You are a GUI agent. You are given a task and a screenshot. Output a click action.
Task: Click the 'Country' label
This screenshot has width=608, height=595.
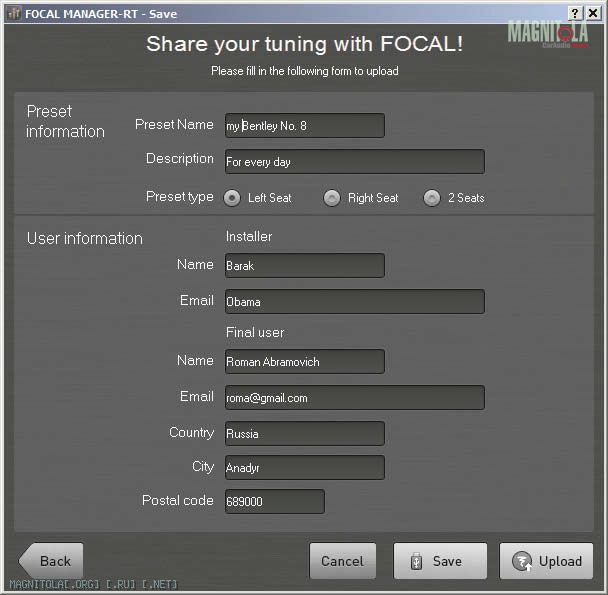point(192,432)
